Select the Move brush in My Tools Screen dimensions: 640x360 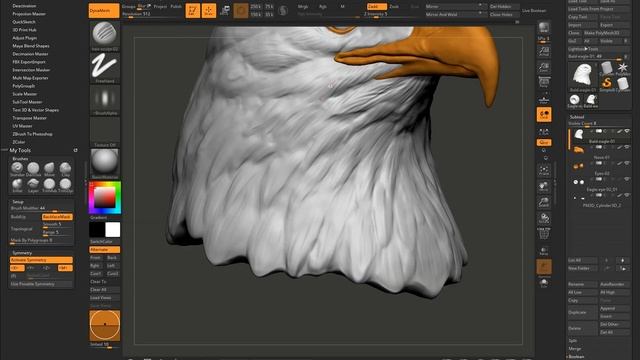49,168
